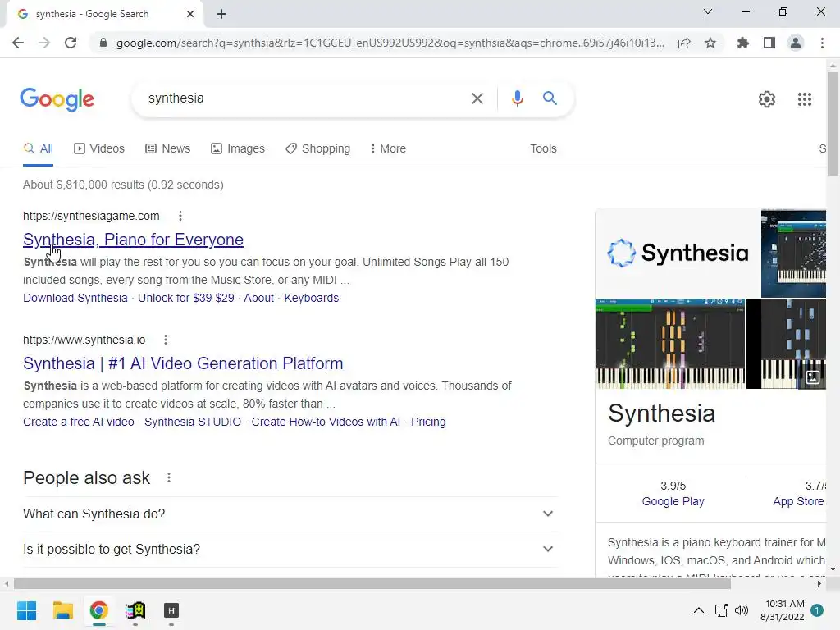Image resolution: width=840 pixels, height=630 pixels.
Task: Switch to Videos results tab
Action: pyautogui.click(x=99, y=148)
